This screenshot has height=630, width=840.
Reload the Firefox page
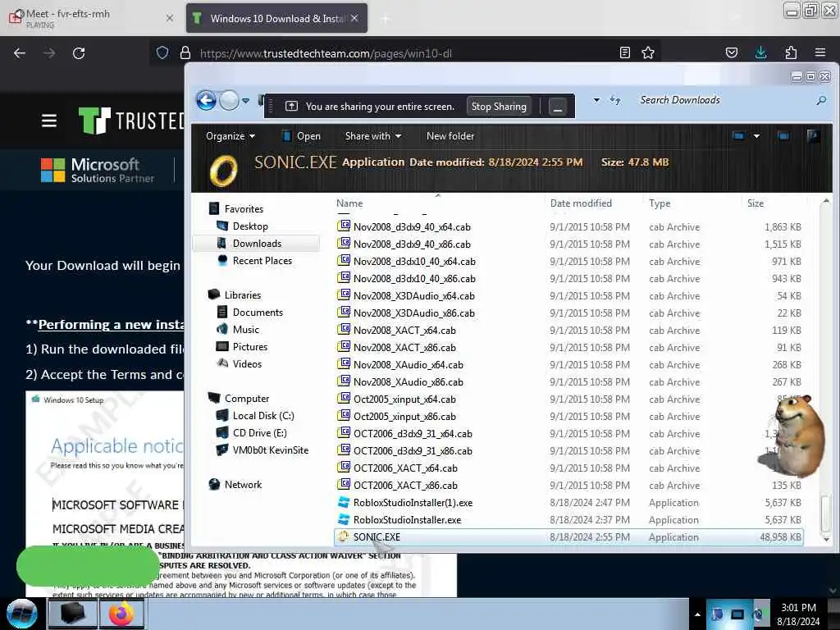coord(79,53)
